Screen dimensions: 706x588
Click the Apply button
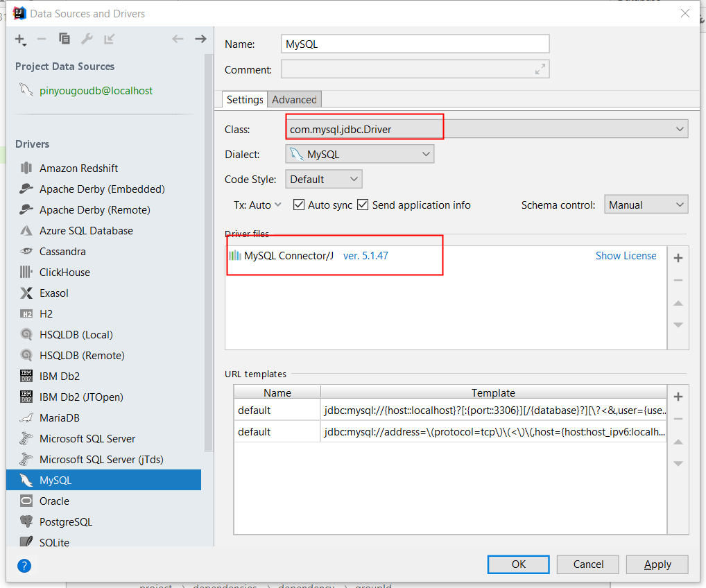pyautogui.click(x=657, y=564)
